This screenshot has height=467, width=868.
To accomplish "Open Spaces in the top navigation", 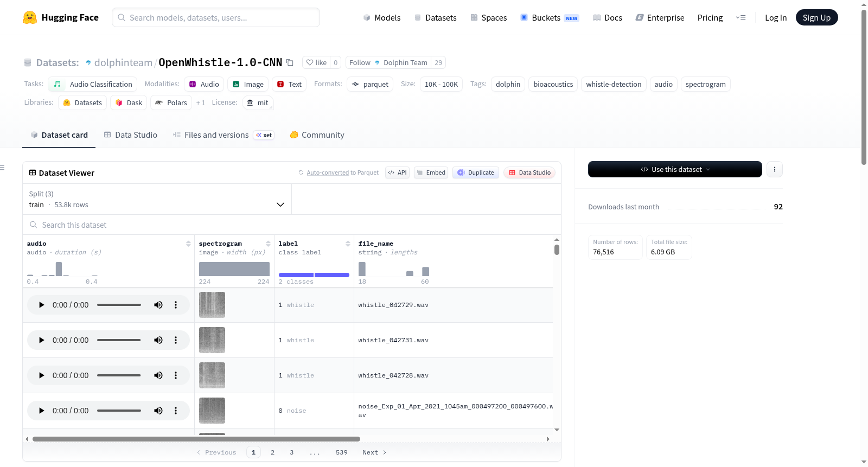I will [489, 18].
